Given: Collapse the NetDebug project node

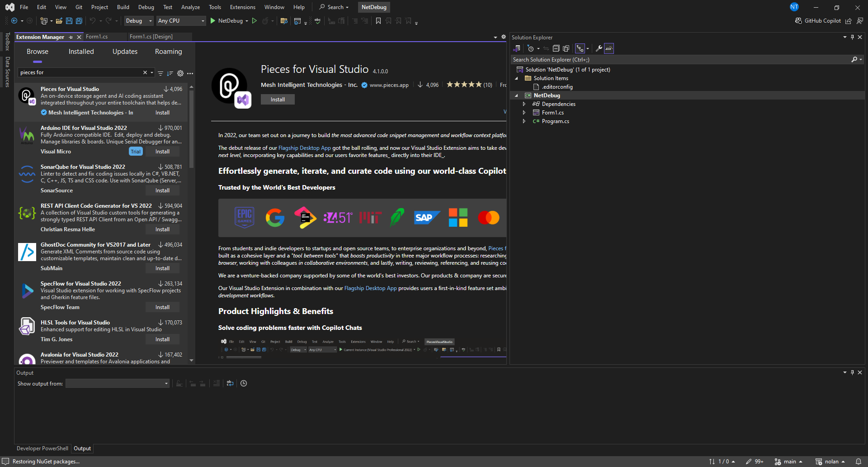Looking at the screenshot, I should [x=516, y=95].
